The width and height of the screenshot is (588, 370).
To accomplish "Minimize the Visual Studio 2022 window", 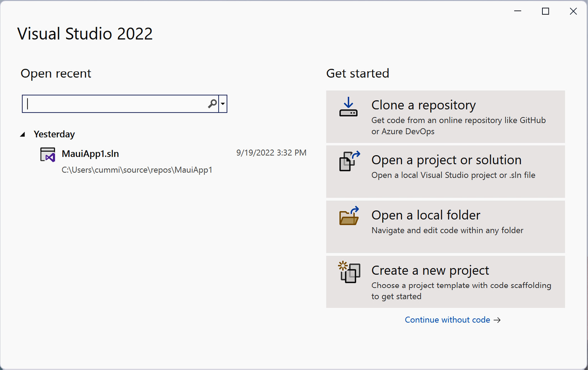I will pyautogui.click(x=518, y=11).
